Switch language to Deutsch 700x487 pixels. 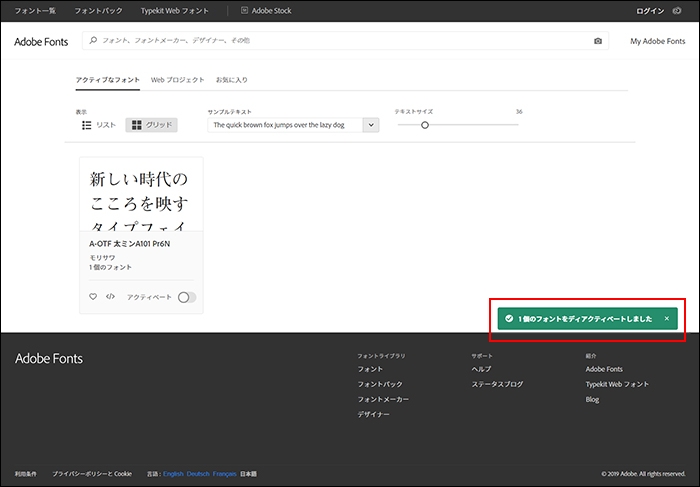pyautogui.click(x=198, y=474)
